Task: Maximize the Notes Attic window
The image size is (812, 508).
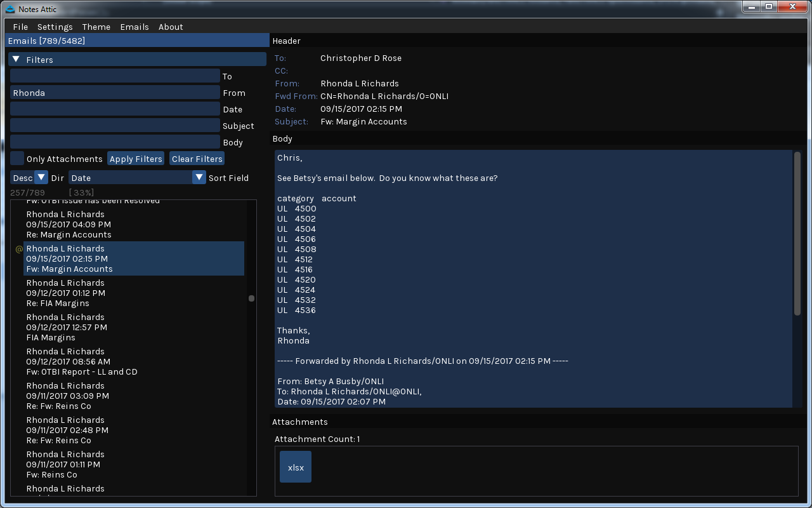Action: [769, 6]
